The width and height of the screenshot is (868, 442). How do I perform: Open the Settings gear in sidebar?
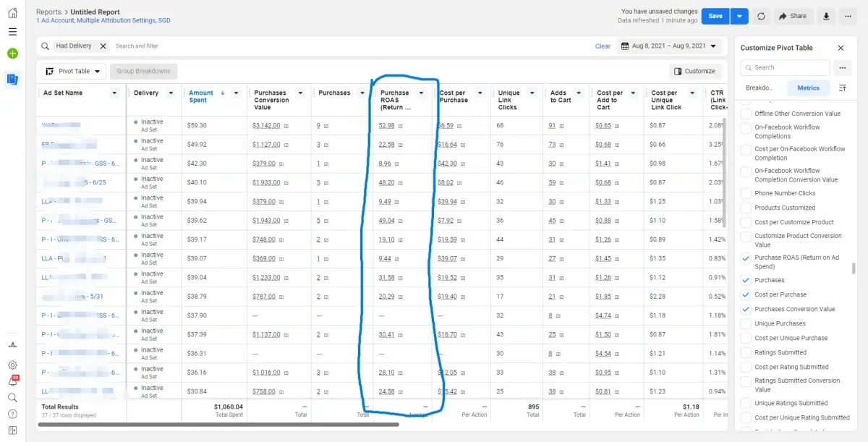(x=12, y=365)
